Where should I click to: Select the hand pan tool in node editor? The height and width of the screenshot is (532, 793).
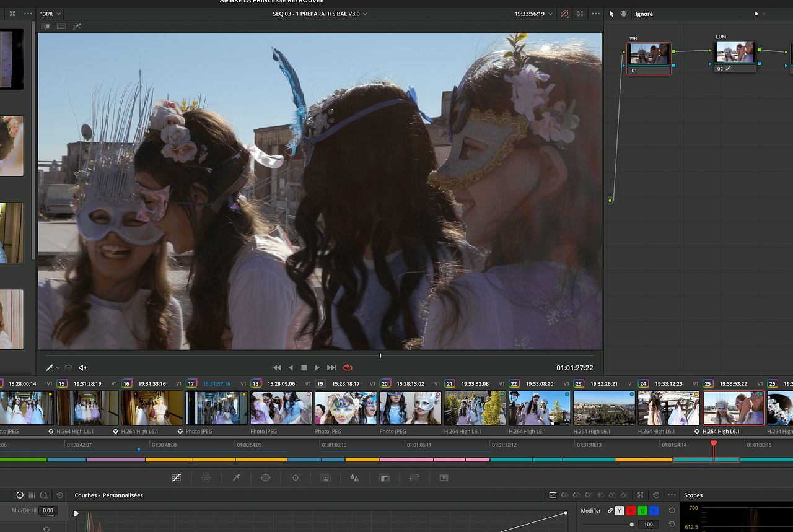pos(624,14)
